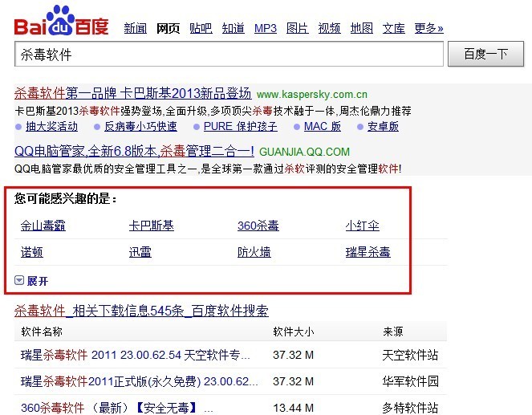Image resolution: width=532 pixels, height=415 pixels.
Task: Switch to 图片 image search
Action: (297, 28)
